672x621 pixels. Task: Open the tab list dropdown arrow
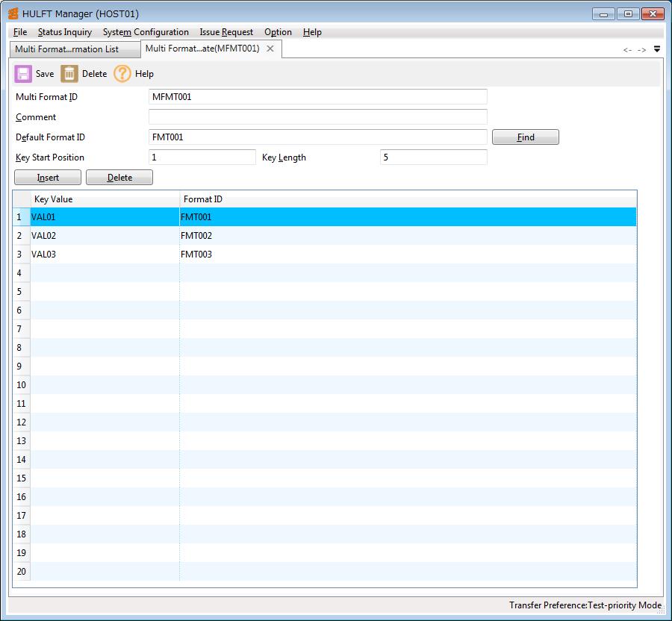657,49
